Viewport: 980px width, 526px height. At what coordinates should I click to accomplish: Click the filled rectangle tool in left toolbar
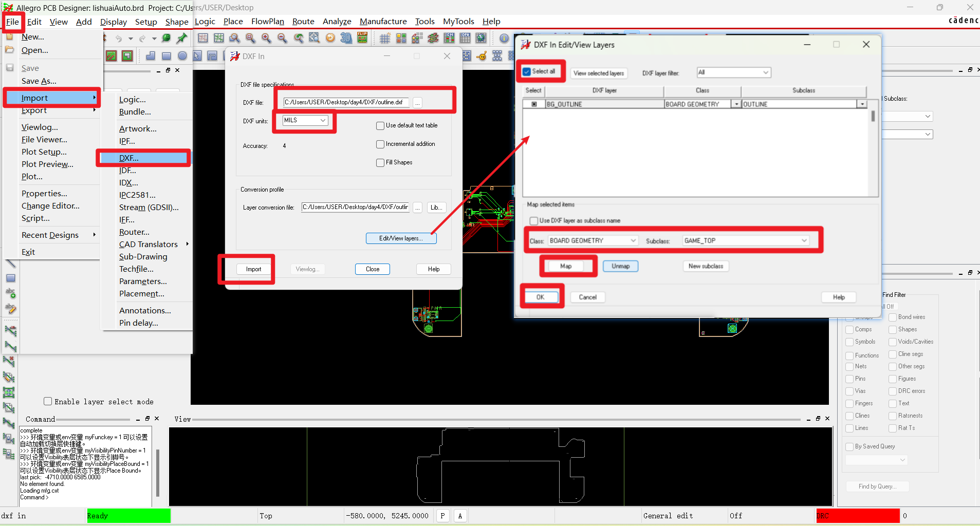10,278
